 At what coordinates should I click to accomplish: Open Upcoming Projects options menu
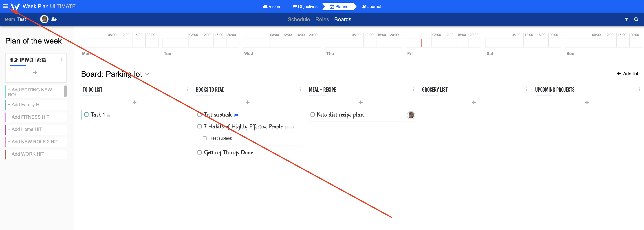(640, 89)
